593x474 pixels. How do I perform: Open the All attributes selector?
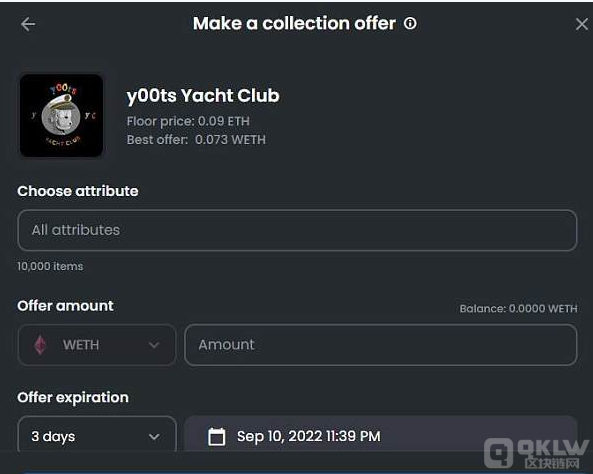[x=297, y=230]
